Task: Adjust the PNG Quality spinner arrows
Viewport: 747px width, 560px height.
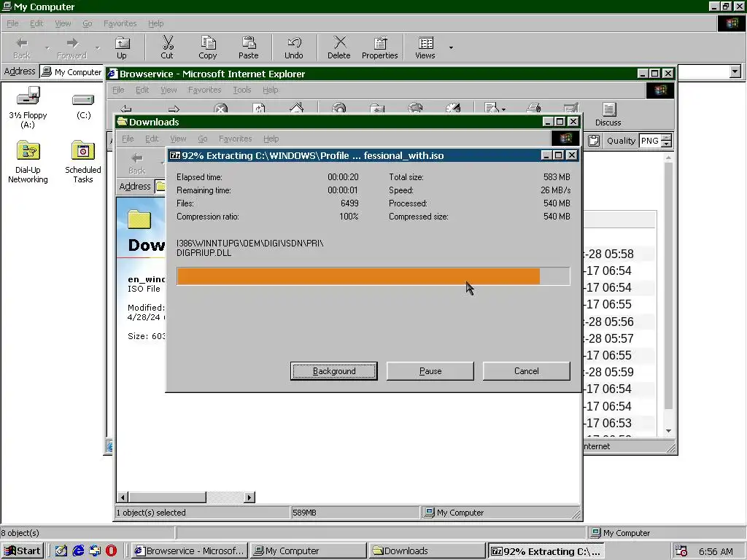Action: (x=667, y=141)
